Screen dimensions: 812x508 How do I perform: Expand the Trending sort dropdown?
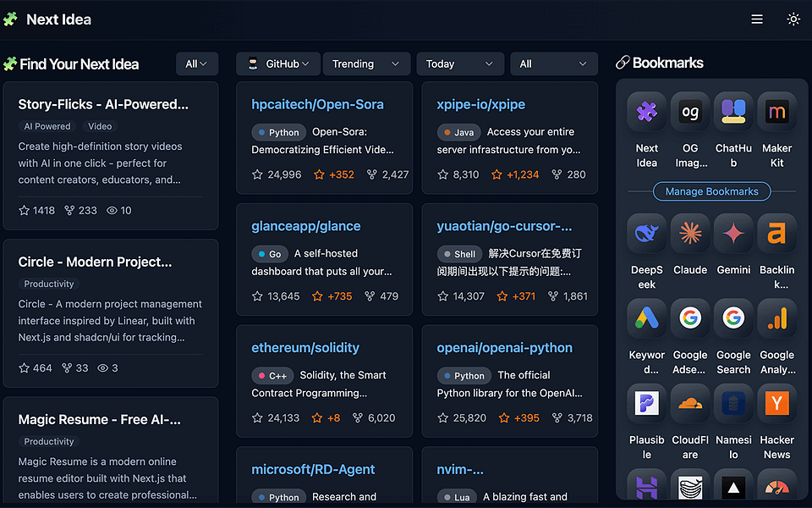click(366, 63)
